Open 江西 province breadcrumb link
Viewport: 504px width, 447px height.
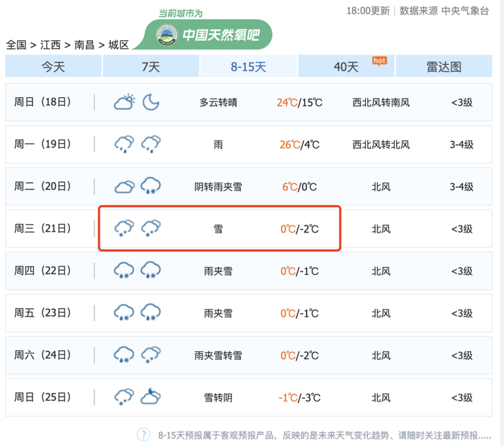click(50, 45)
